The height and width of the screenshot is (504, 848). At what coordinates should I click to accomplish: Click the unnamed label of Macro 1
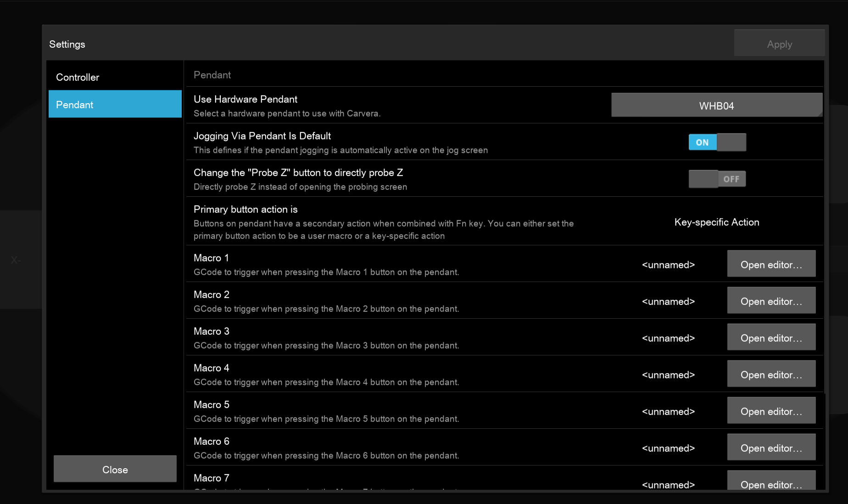(668, 265)
